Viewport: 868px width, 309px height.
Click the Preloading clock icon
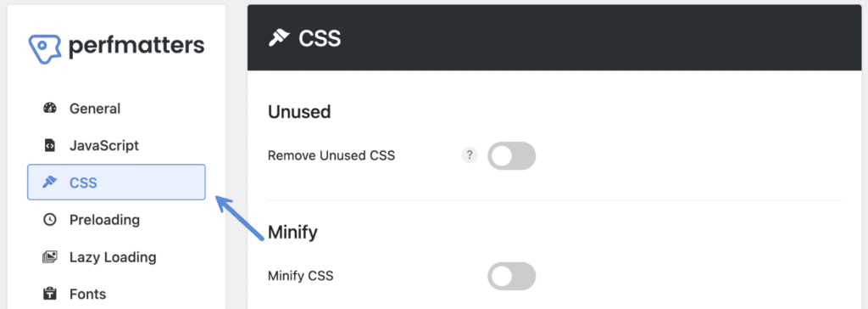click(50, 220)
